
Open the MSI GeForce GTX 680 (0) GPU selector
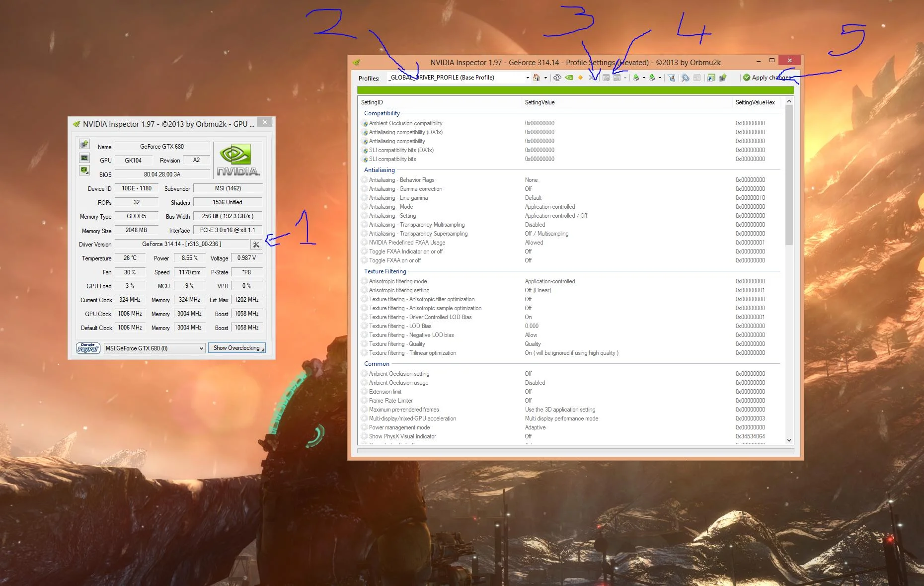tap(154, 348)
